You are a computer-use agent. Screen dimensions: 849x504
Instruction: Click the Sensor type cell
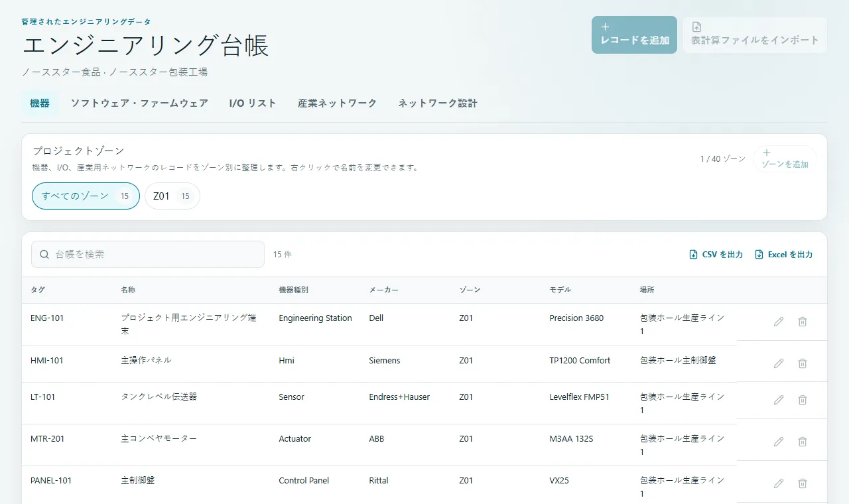coord(291,397)
